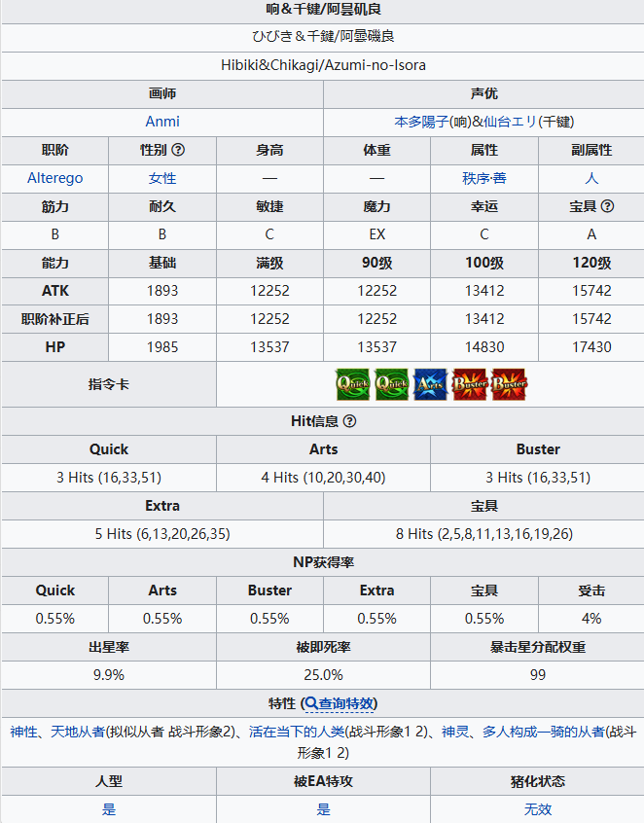Click the first Buster command card icon
The image size is (644, 823).
(469, 384)
